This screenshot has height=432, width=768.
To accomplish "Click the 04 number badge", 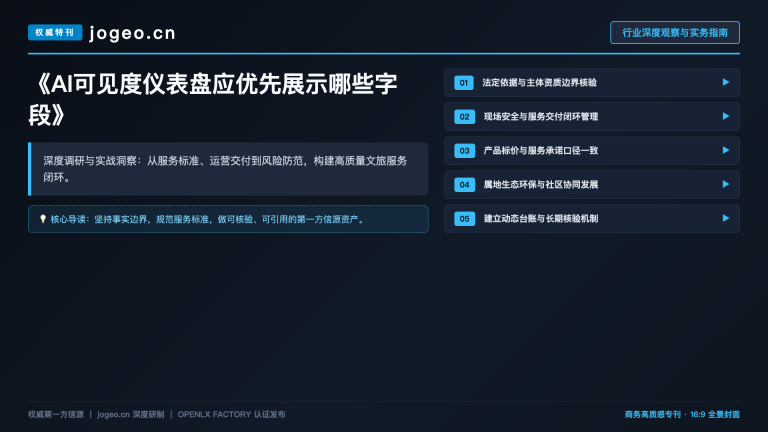I will tap(464, 185).
